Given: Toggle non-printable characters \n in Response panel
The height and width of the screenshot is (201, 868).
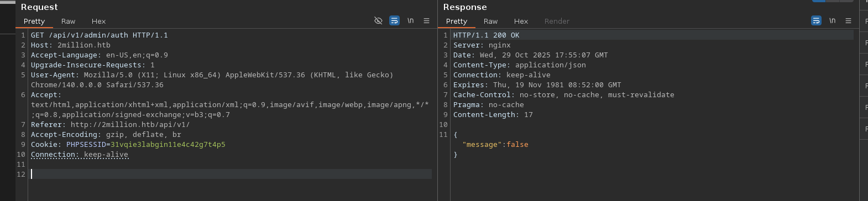Looking at the screenshot, I should pyautogui.click(x=832, y=20).
